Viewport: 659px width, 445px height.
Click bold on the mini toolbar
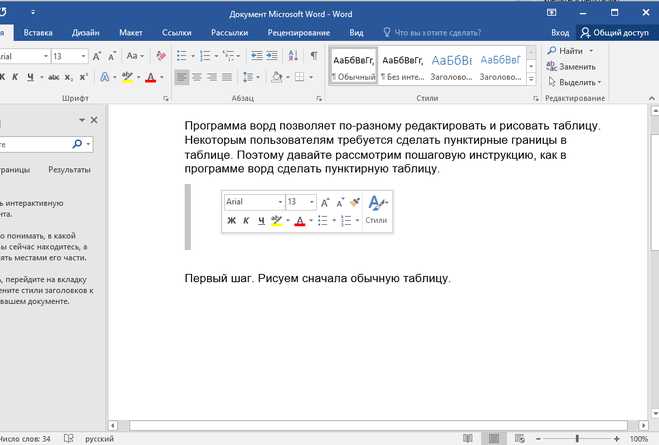(231, 221)
